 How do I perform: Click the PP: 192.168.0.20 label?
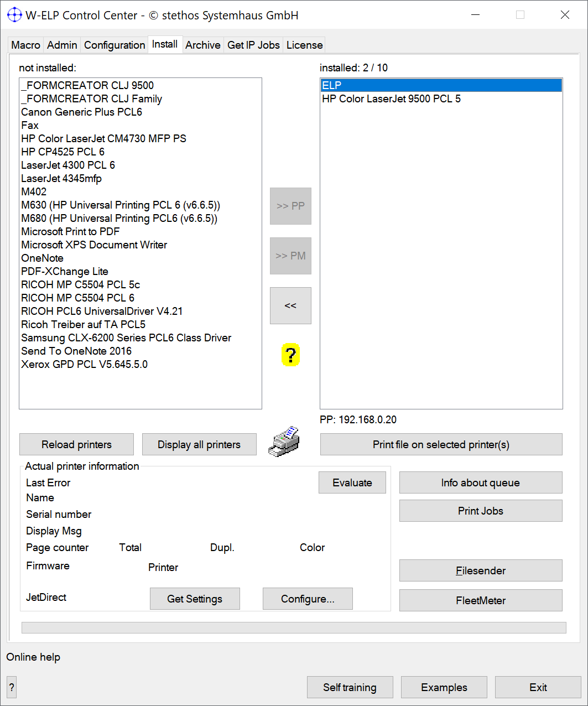(x=358, y=419)
